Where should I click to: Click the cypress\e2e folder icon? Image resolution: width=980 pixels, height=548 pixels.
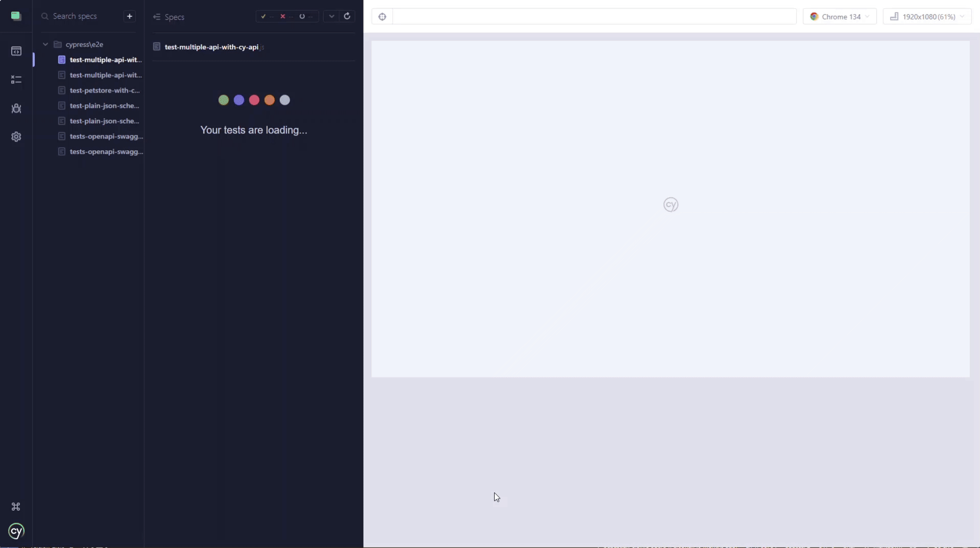point(58,44)
